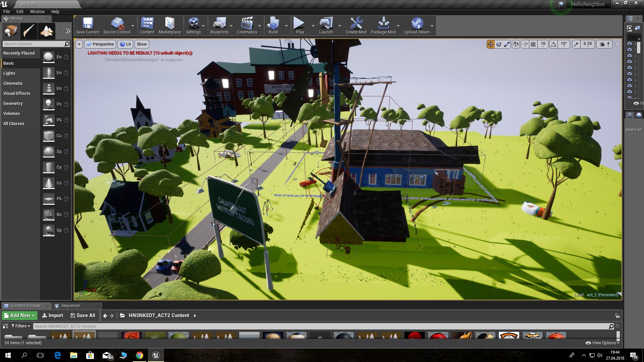Image resolution: width=644 pixels, height=362 pixels.
Task: Toggle visibility of second outliner item
Action: [x=630, y=50]
